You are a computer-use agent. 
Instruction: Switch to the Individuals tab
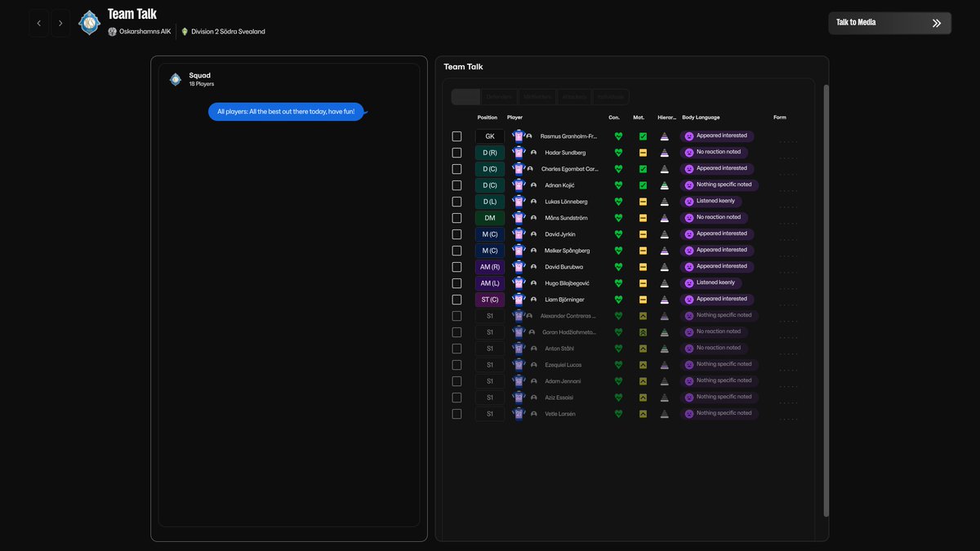(x=611, y=97)
